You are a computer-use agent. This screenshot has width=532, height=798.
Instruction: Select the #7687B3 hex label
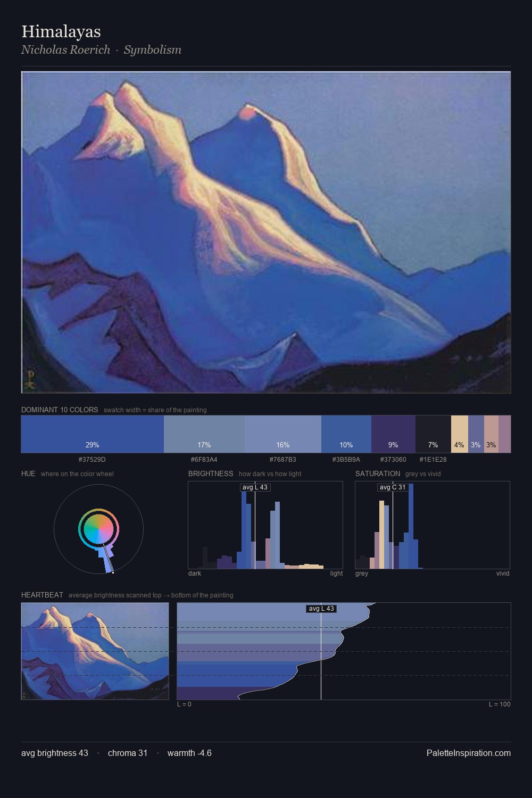(x=283, y=460)
